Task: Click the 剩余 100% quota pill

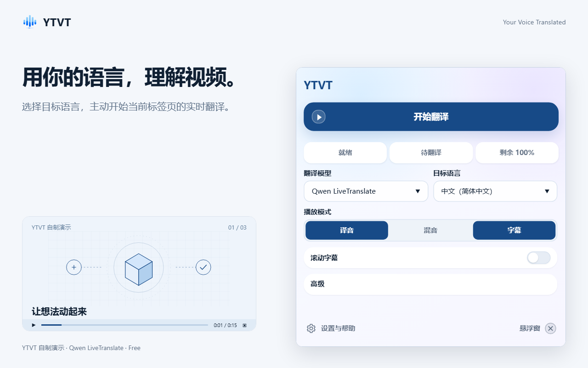Action: coord(517,153)
